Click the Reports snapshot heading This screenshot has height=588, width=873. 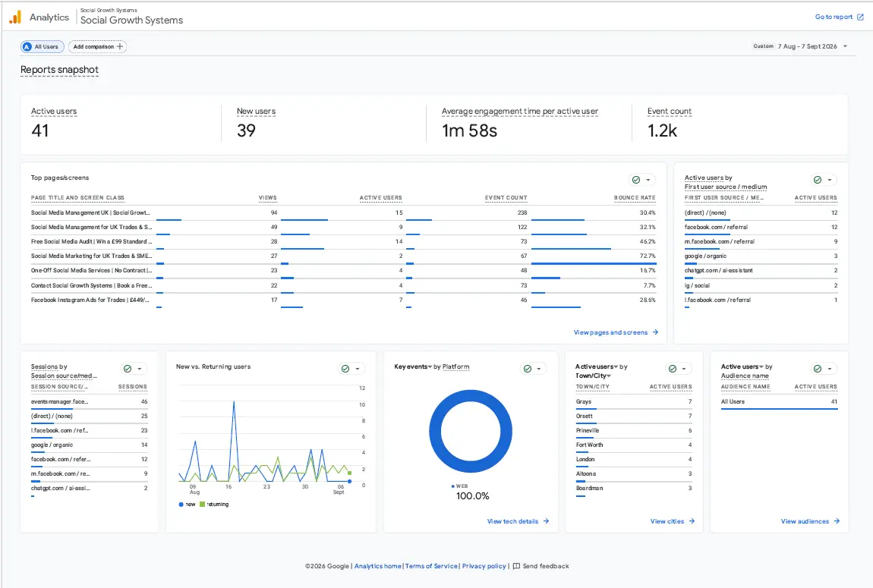[x=59, y=70]
